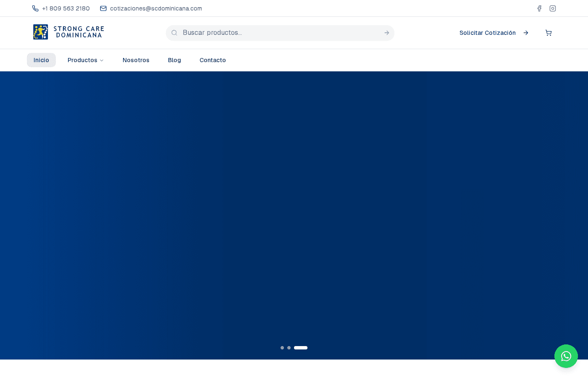Open the Nosotros page
The image size is (588, 378).
[136, 60]
